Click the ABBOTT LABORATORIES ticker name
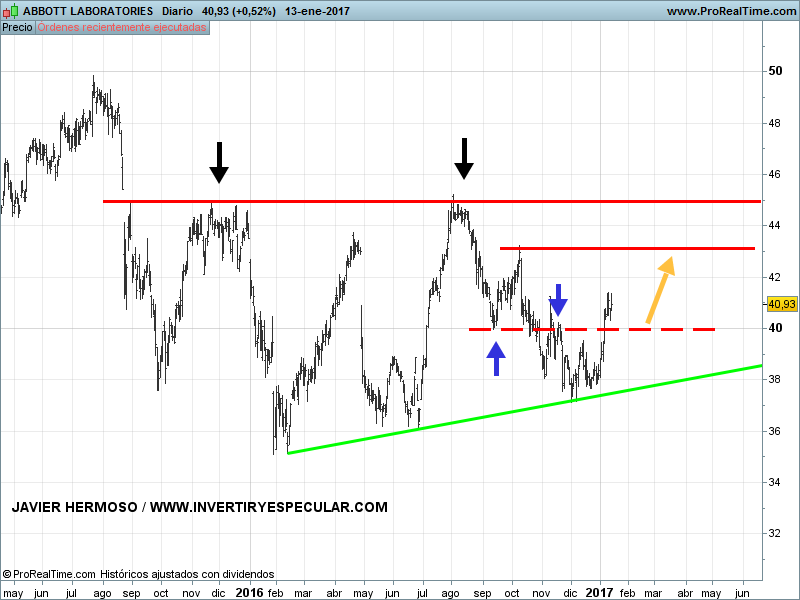Screen dimensions: 800x600 [x=89, y=11]
